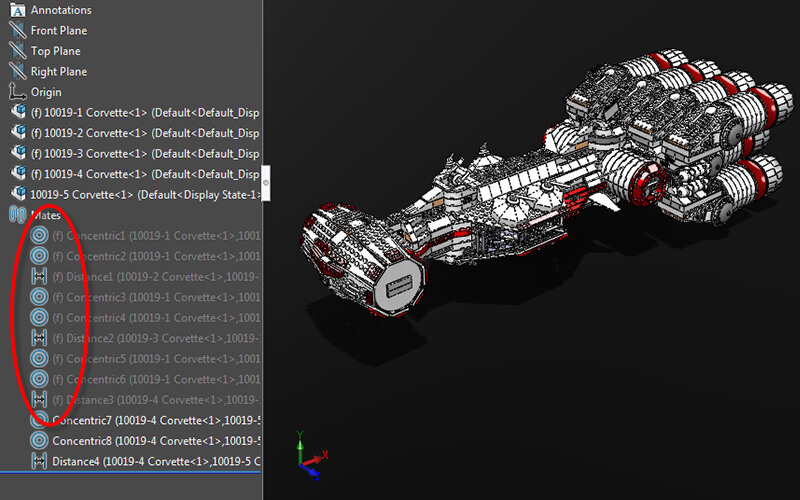The height and width of the screenshot is (500, 800).
Task: Select suppressed mate (f) Distance1
Action: [x=156, y=277]
